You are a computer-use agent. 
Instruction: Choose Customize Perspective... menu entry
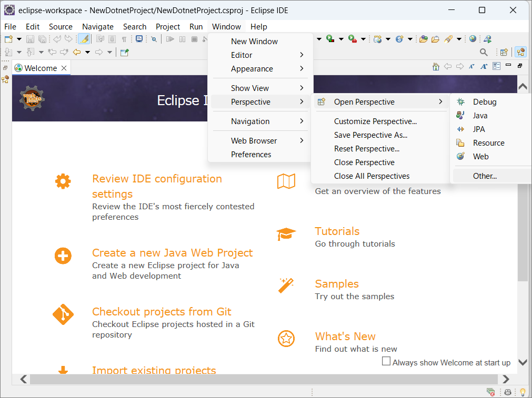[381, 121]
